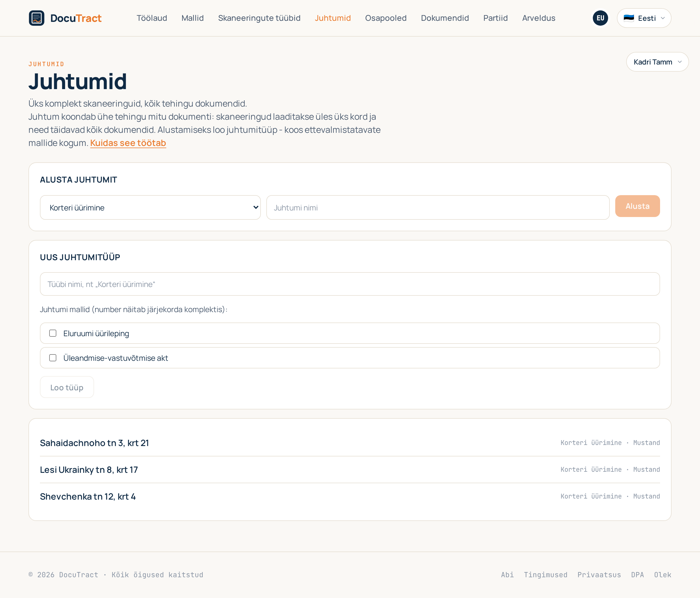The height and width of the screenshot is (598, 700).
Task: Go to the Töölaud nav item
Action: pos(152,18)
